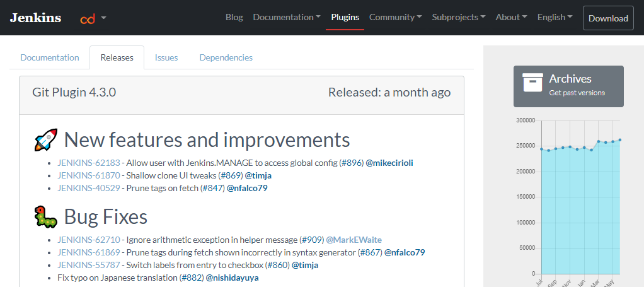Image resolution: width=644 pixels, height=287 pixels.
Task: Open issue JENKINS-61870
Action: 89,175
